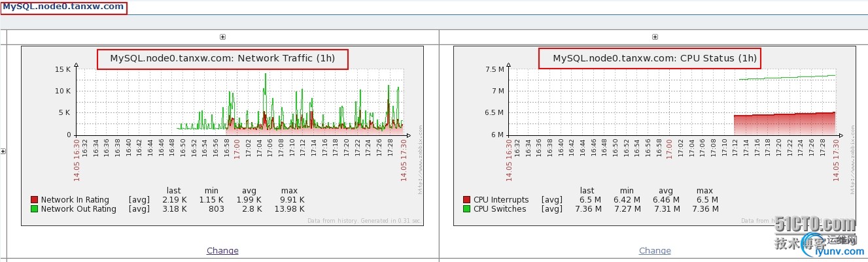Select the MySQL.node0.tanxw.com page heading

click(63, 7)
